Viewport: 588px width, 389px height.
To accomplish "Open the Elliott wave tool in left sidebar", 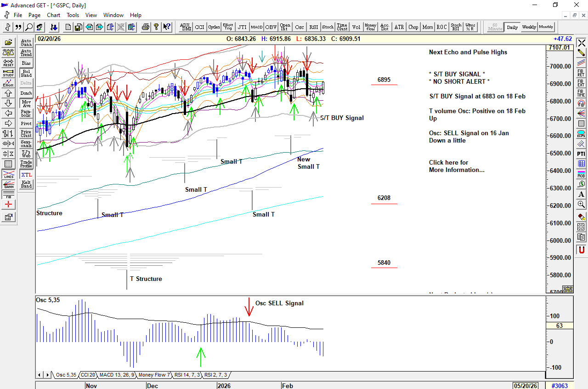I will tap(8, 83).
